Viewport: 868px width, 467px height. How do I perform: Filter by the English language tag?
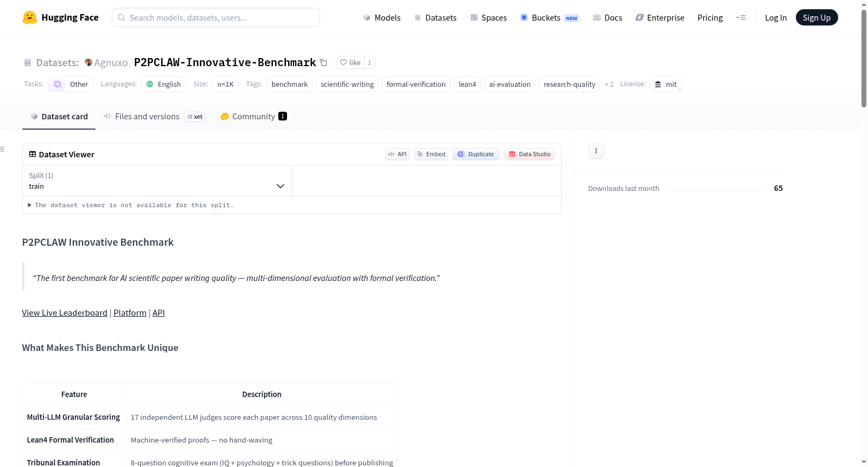tap(164, 84)
